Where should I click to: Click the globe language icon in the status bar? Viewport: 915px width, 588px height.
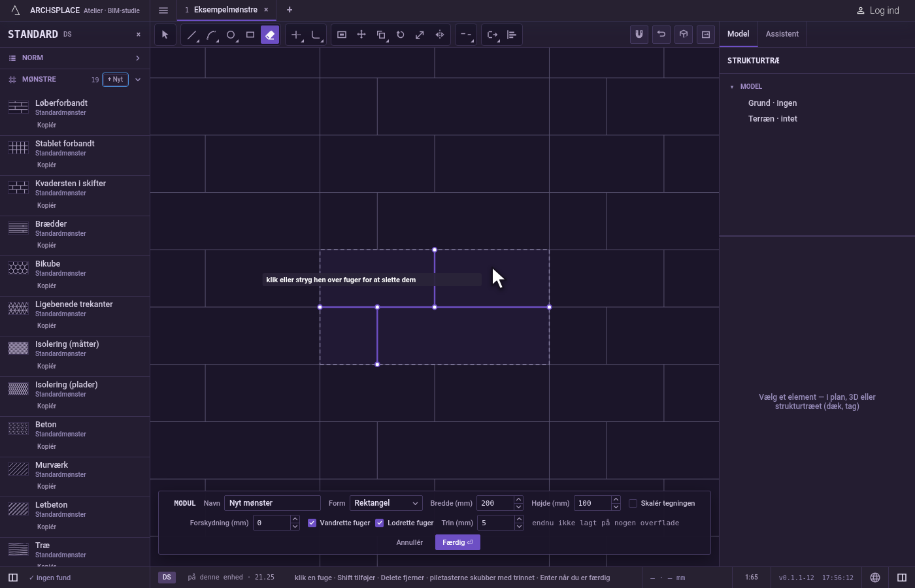[875, 578]
